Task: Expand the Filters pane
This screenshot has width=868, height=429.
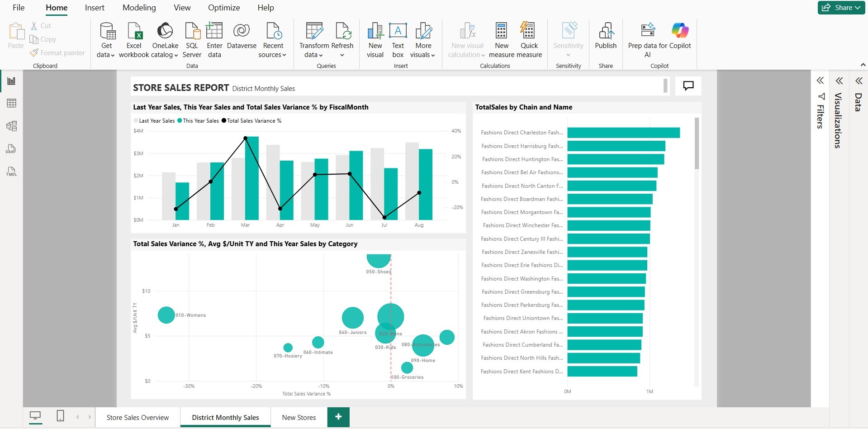Action: tap(820, 81)
